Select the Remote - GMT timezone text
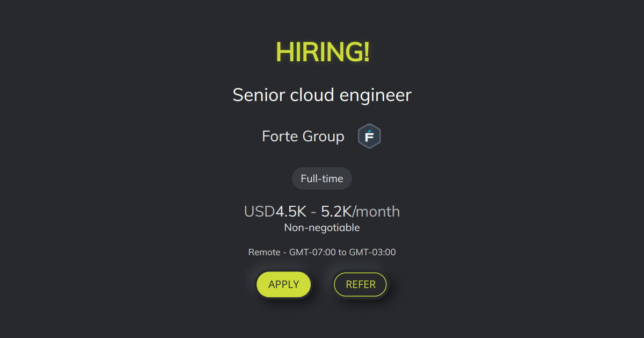The width and height of the screenshot is (644, 338). (x=321, y=251)
